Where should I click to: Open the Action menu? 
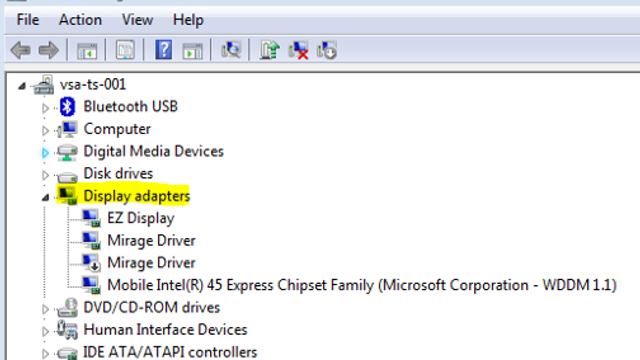pyautogui.click(x=80, y=20)
